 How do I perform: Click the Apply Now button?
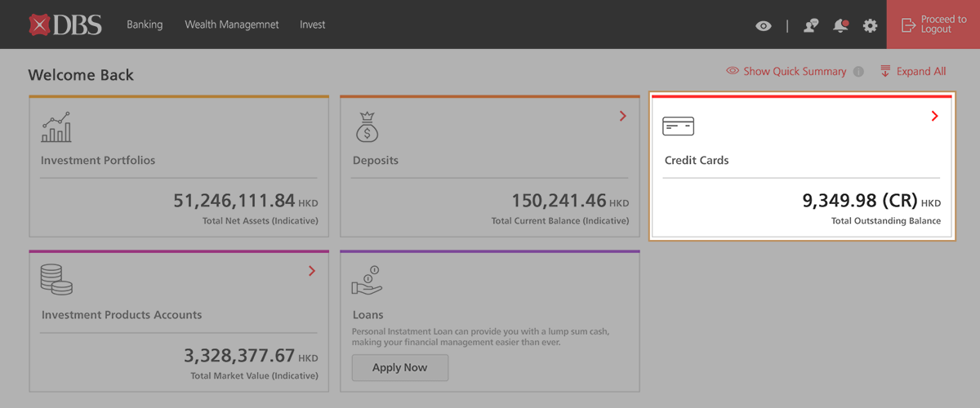[x=400, y=367]
